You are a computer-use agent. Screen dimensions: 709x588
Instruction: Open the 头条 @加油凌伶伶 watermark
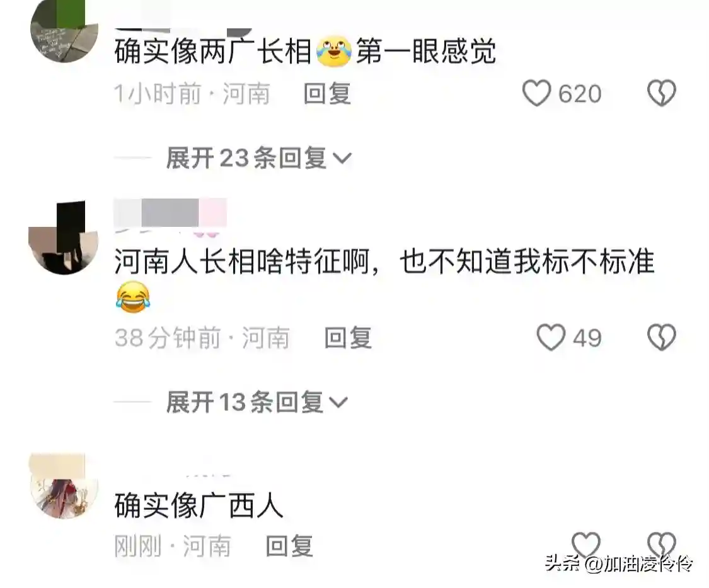click(x=619, y=564)
